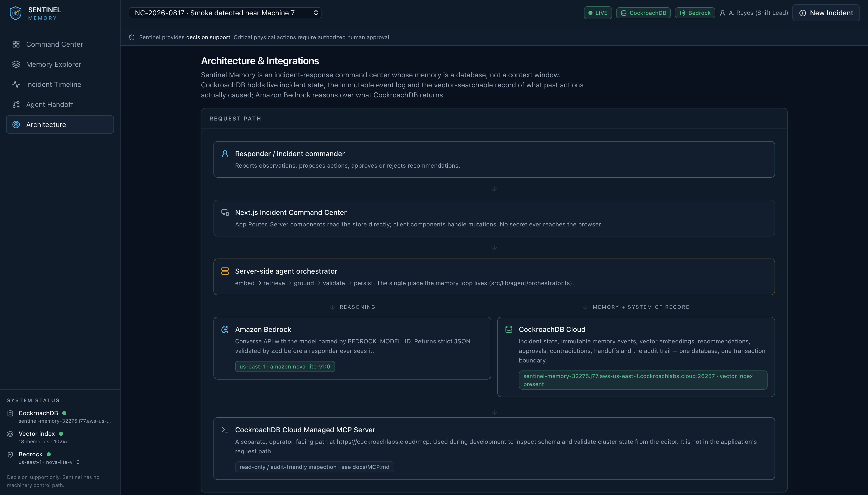Click the warning shield icon in notice banner
Viewport: 868px width, 495px height.
pyautogui.click(x=132, y=37)
